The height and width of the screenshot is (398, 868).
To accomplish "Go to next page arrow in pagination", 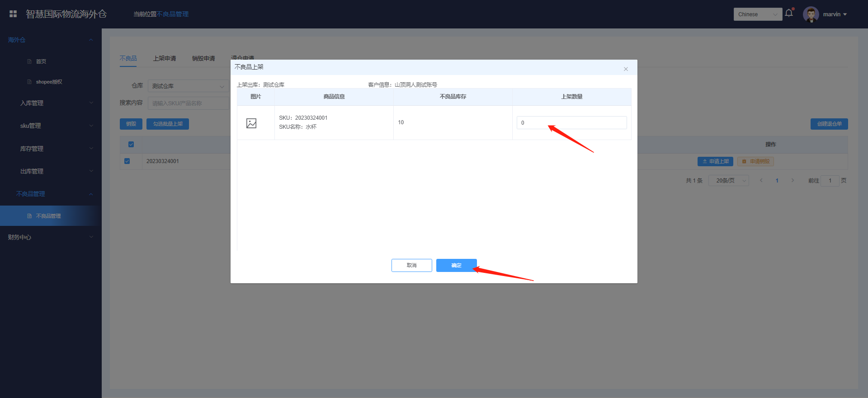I will tap(793, 181).
